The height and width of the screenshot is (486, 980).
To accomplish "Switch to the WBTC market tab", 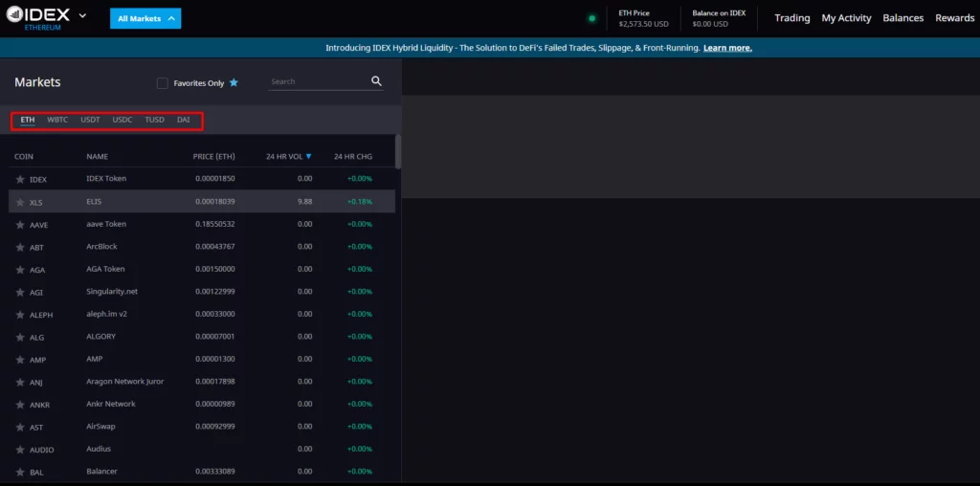I will tap(57, 121).
